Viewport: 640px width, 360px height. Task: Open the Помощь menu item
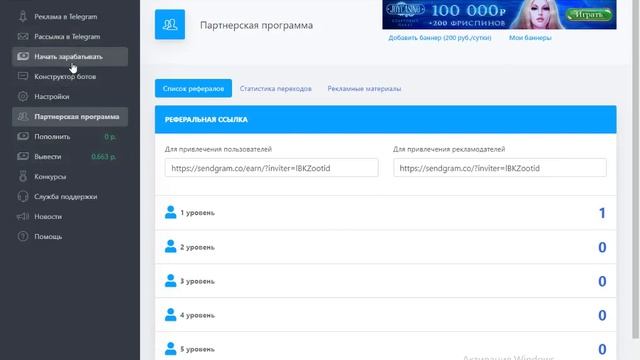tap(70, 236)
